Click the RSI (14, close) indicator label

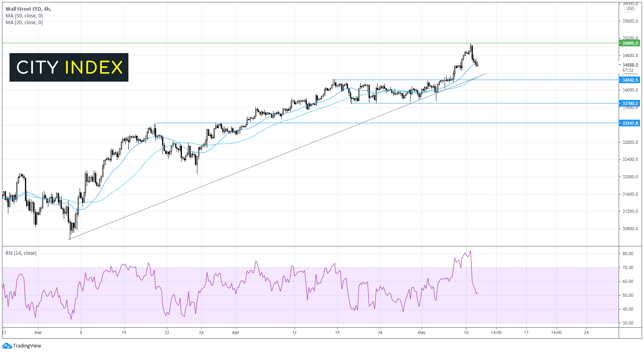tap(21, 253)
